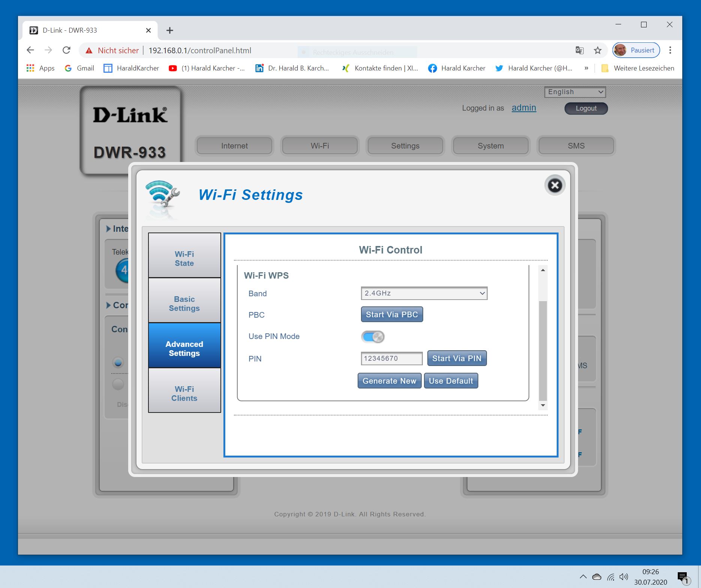Show the hidden bookmarks overflow chevron
Screen dimensions: 701x588
(x=586, y=68)
